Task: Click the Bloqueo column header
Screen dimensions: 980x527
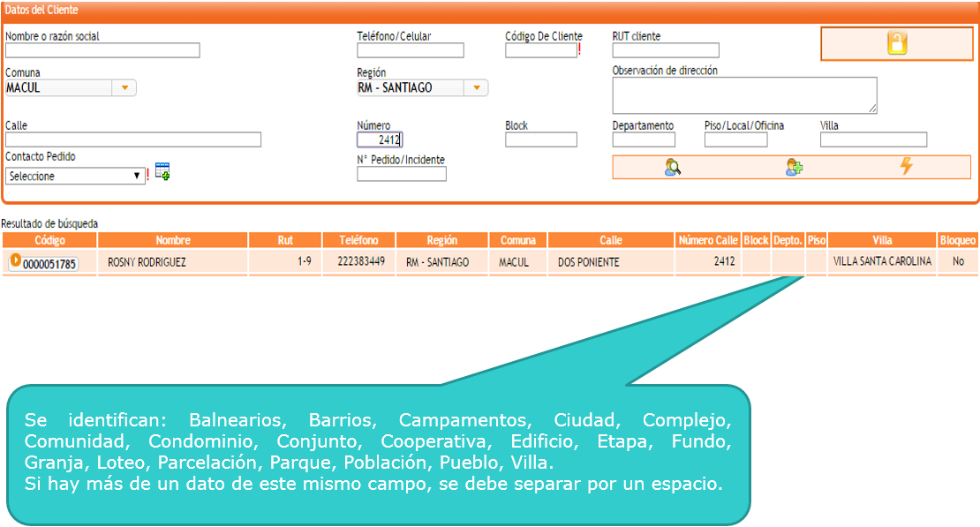Action: [958, 240]
